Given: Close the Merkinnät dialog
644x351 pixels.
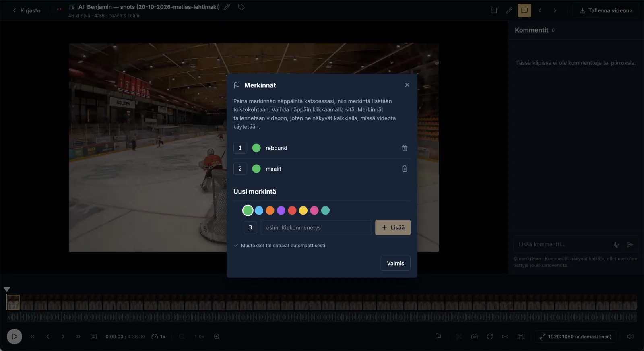Looking at the screenshot, I should pyautogui.click(x=407, y=85).
